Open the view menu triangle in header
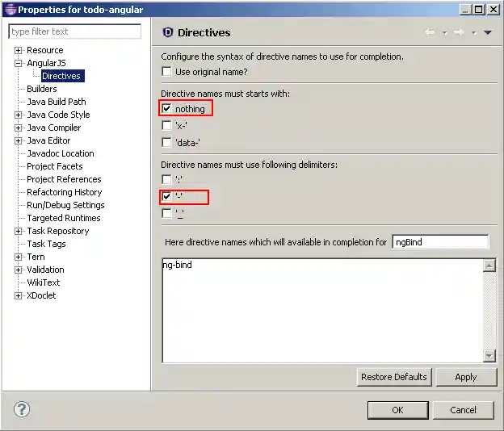This screenshot has height=431, width=504. click(488, 32)
